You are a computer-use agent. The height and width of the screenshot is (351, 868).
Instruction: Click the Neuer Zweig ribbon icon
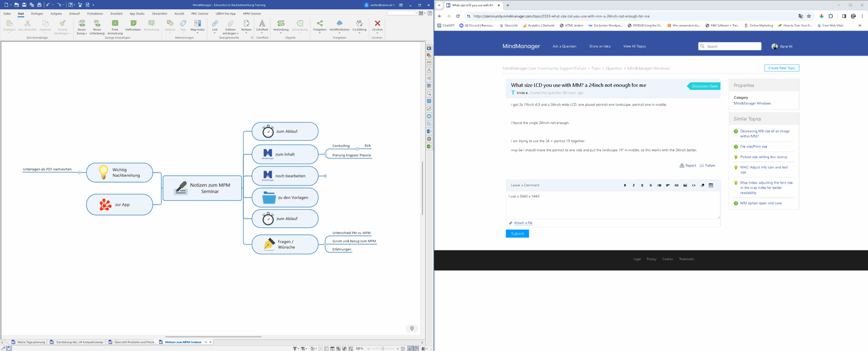[82, 24]
